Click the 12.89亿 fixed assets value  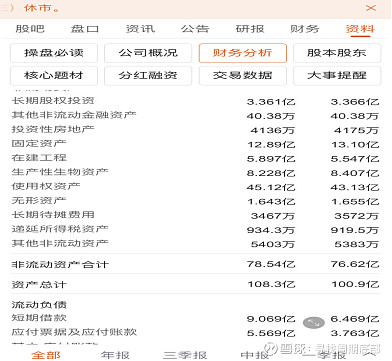(x=271, y=145)
